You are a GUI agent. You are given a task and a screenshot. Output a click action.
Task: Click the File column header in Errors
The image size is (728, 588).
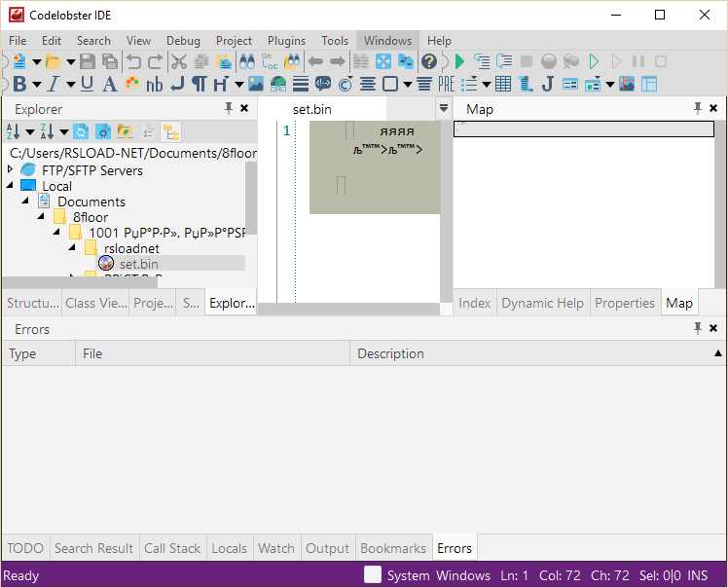pos(212,353)
